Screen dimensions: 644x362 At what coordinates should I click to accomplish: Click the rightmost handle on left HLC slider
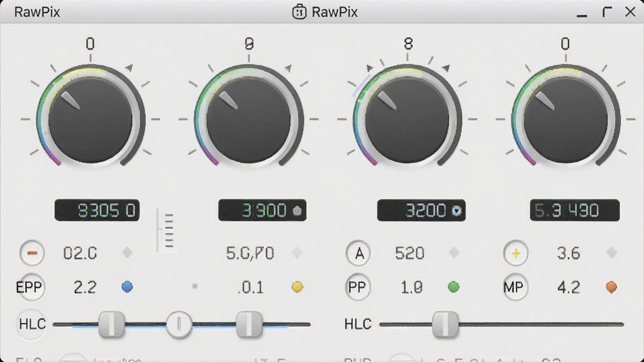249,324
